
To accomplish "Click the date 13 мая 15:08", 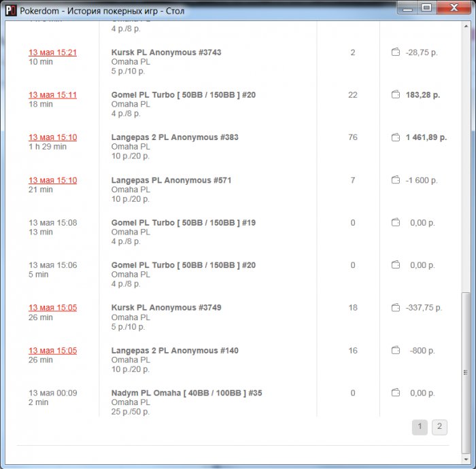I will 53,223.
